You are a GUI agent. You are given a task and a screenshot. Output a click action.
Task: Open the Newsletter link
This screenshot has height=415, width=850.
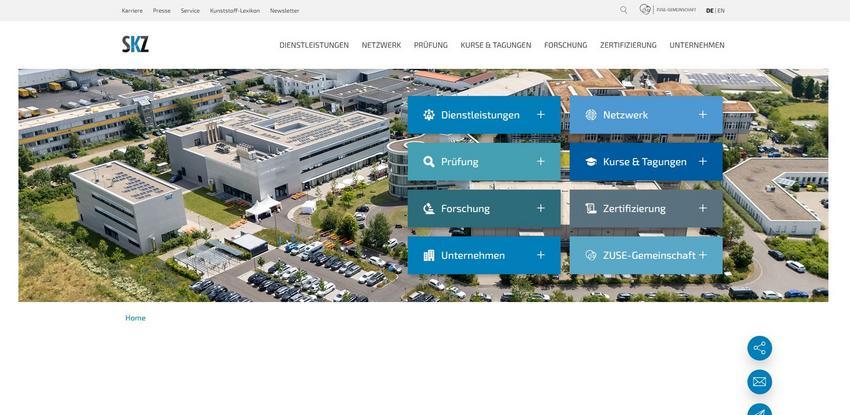285,10
